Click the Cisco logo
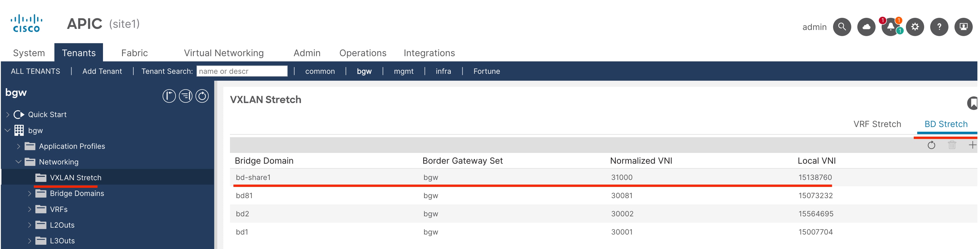This screenshot has width=980, height=249. 26,23
